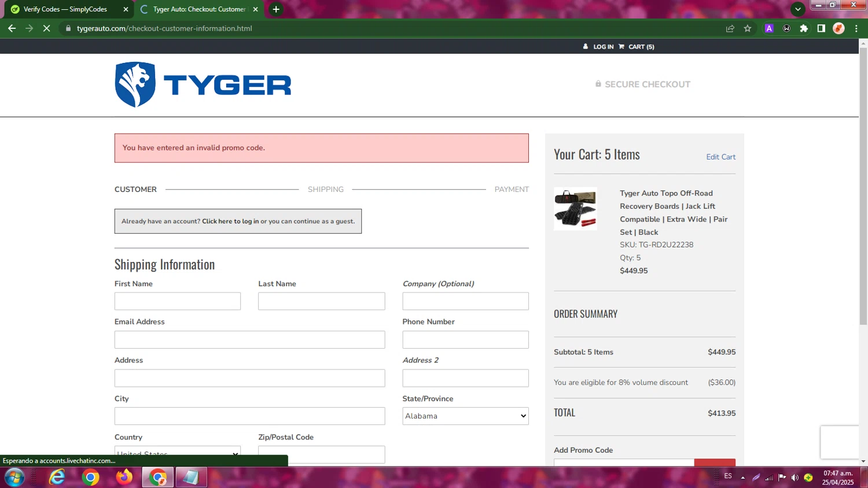Image resolution: width=868 pixels, height=488 pixels.
Task: Select the CUSTOMER checkout step
Action: (x=135, y=190)
